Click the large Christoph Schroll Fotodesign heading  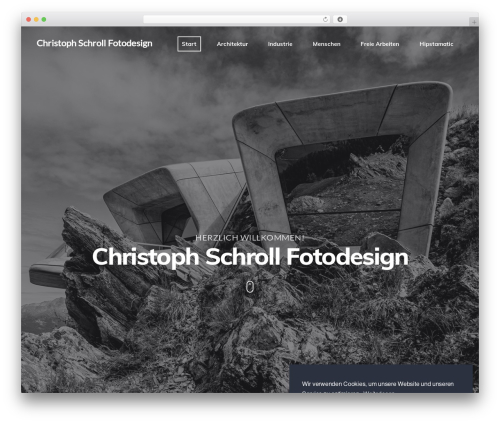click(250, 257)
